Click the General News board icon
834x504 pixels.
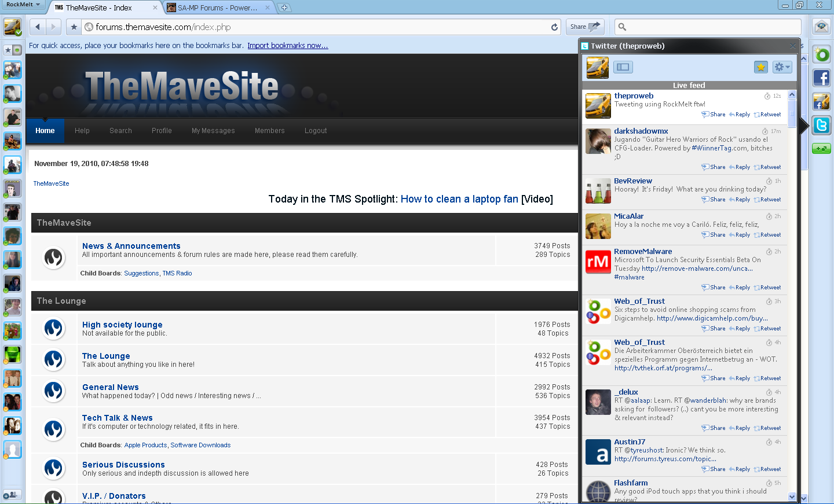coord(54,391)
